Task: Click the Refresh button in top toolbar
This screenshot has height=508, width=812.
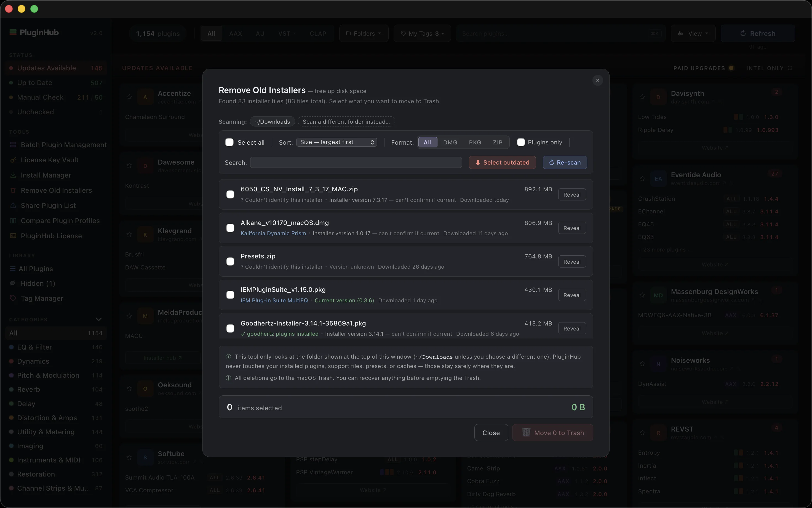Action: (x=758, y=33)
